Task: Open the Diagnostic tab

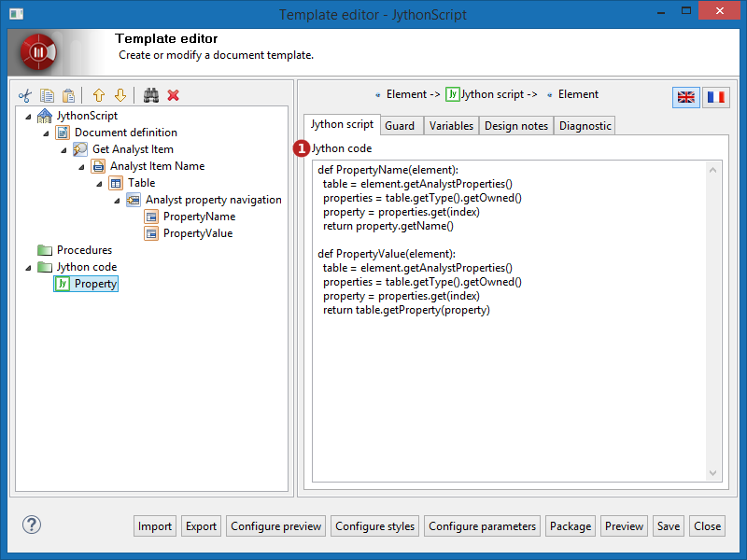Action: tap(585, 126)
